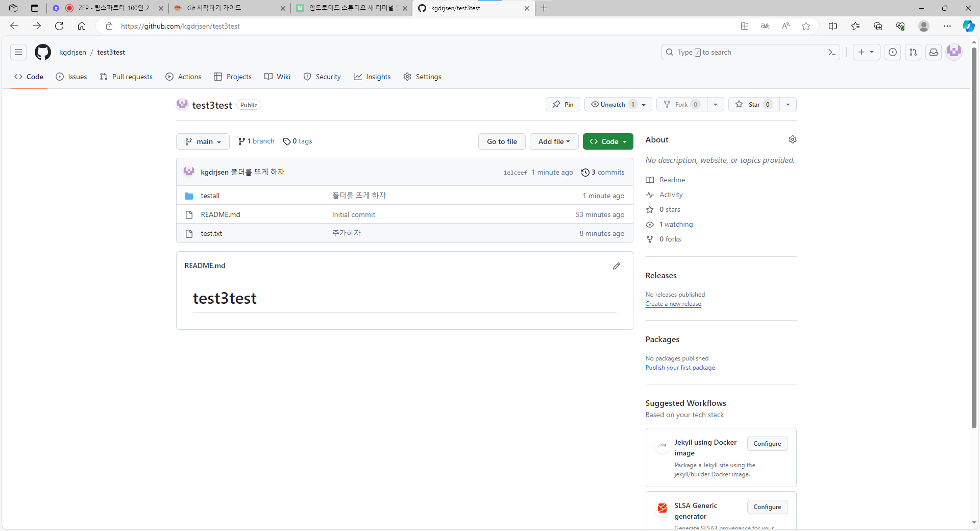Image resolution: width=980 pixels, height=531 pixels.
Task: View site information lock icon
Action: pyautogui.click(x=109, y=26)
